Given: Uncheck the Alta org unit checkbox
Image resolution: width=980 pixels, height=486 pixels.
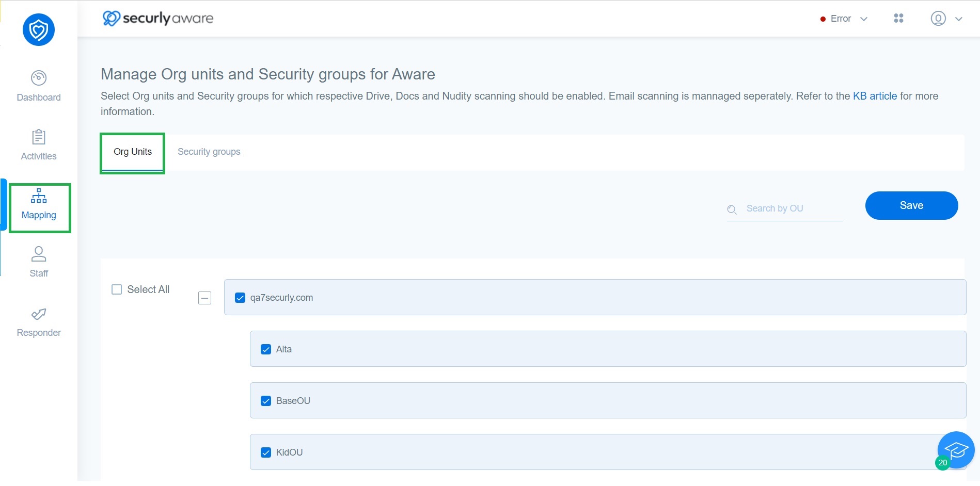Looking at the screenshot, I should (x=266, y=349).
